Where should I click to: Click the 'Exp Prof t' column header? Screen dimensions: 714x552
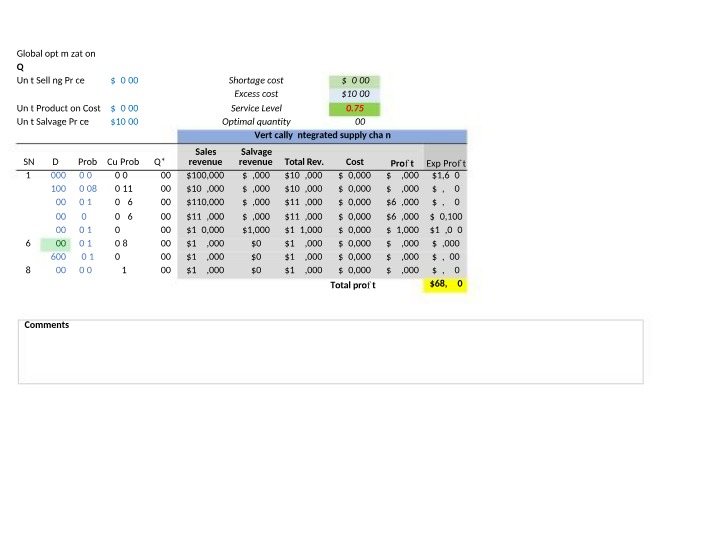click(x=446, y=163)
